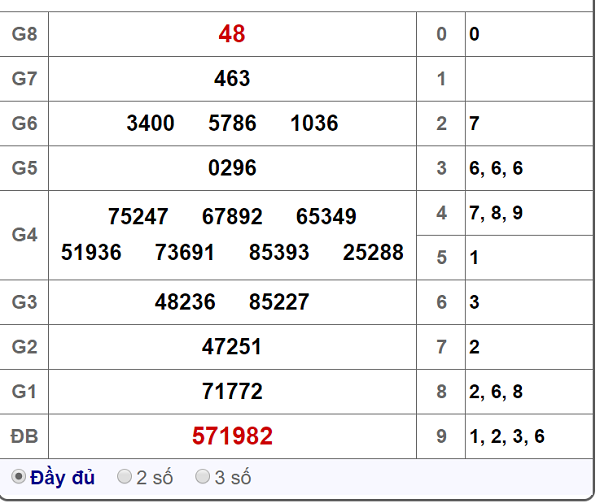The width and height of the screenshot is (600, 503).
Task: Click the G4 number 73691
Action: tap(185, 253)
